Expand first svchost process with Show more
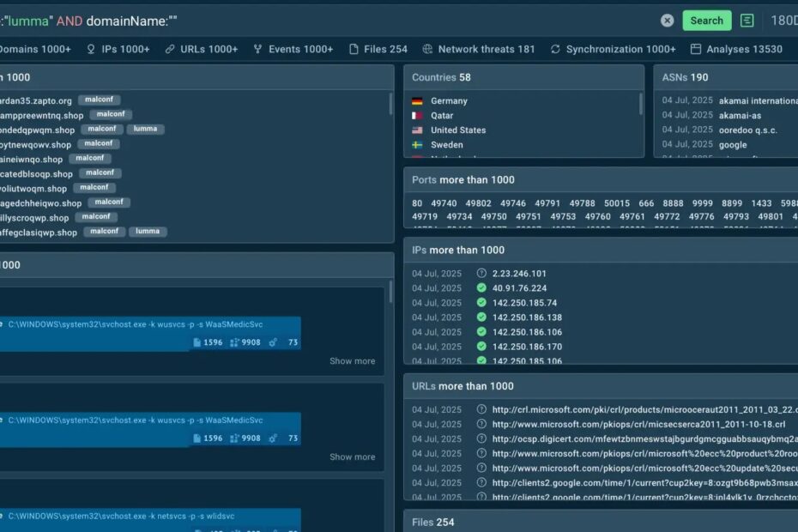This screenshot has width=798, height=532. (352, 361)
